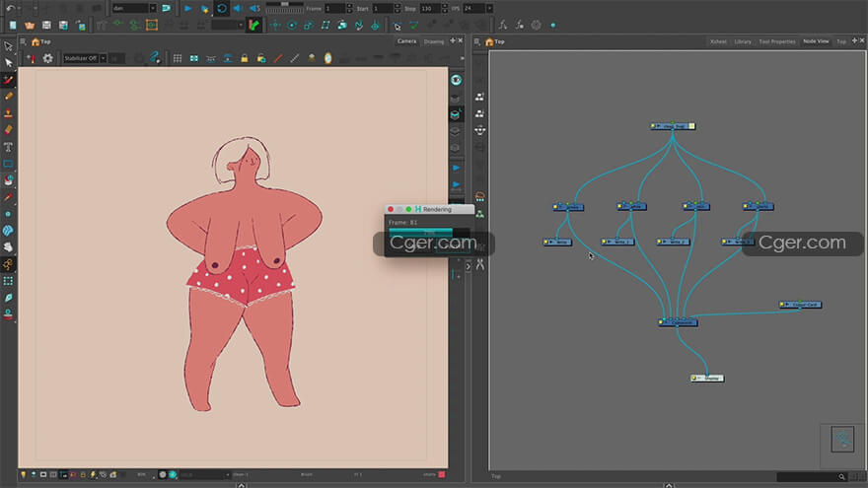Click the red line tool icon
This screenshot has width=868, height=488.
tap(278, 58)
